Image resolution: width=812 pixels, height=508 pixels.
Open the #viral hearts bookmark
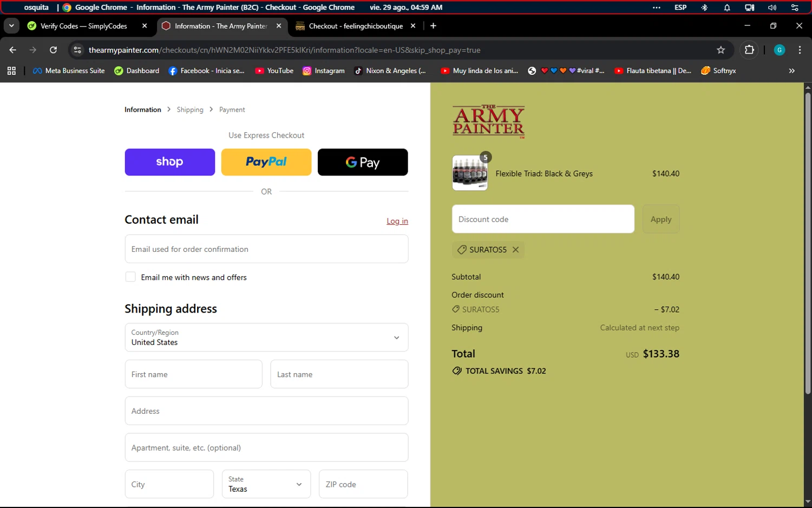566,70
